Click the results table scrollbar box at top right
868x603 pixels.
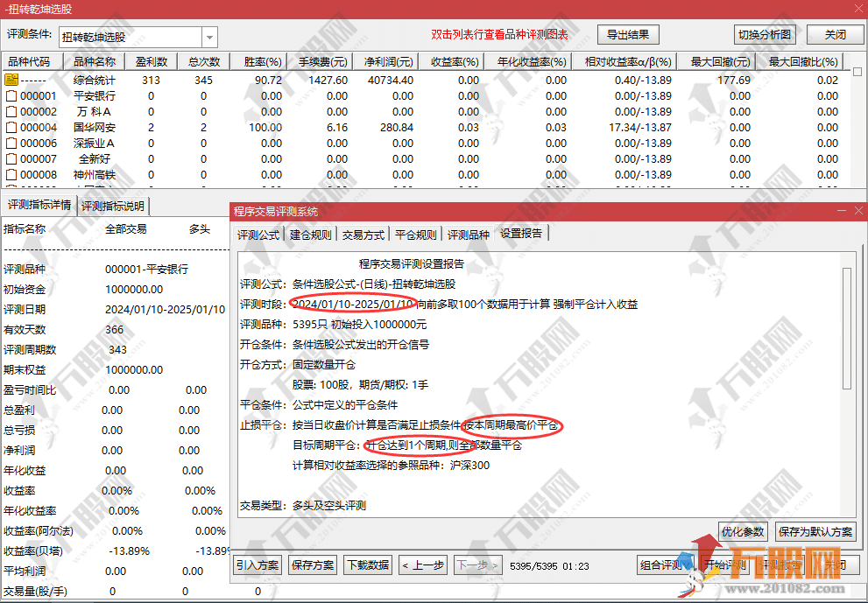tap(857, 72)
